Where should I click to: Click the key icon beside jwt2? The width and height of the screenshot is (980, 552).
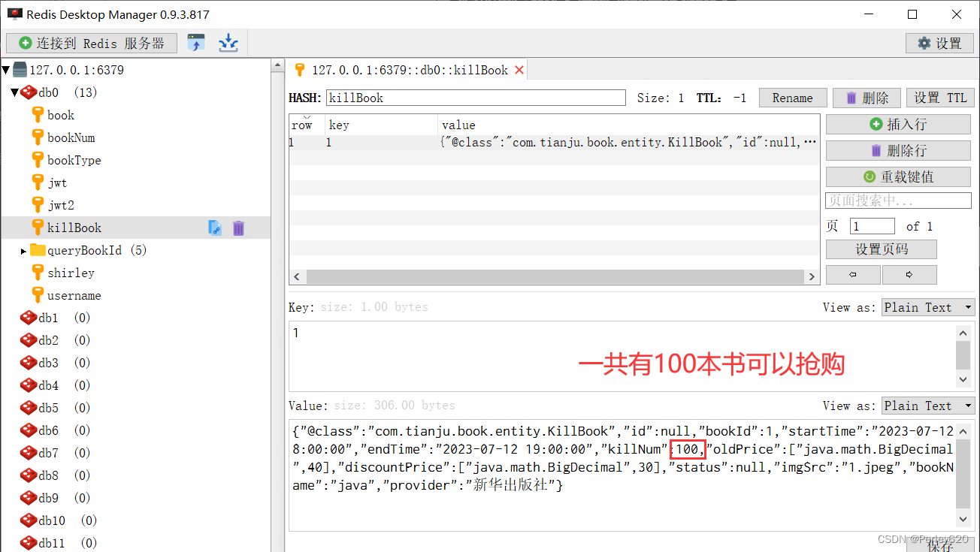(38, 205)
